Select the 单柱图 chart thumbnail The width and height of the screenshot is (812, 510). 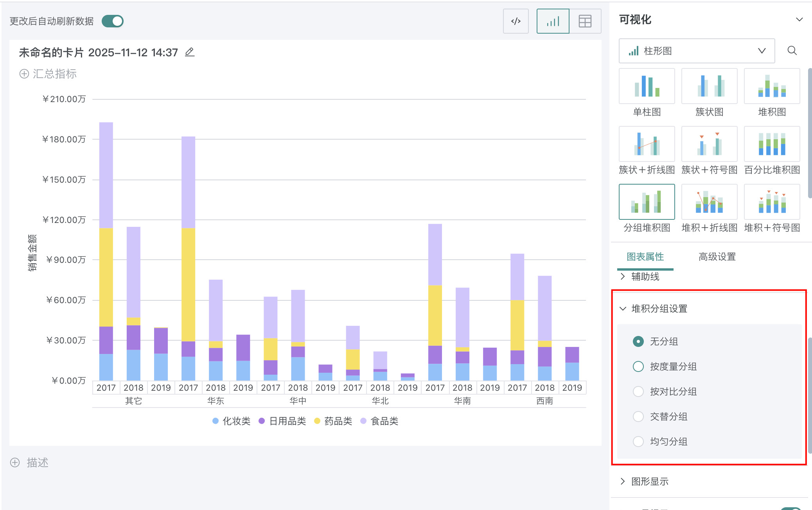(647, 86)
